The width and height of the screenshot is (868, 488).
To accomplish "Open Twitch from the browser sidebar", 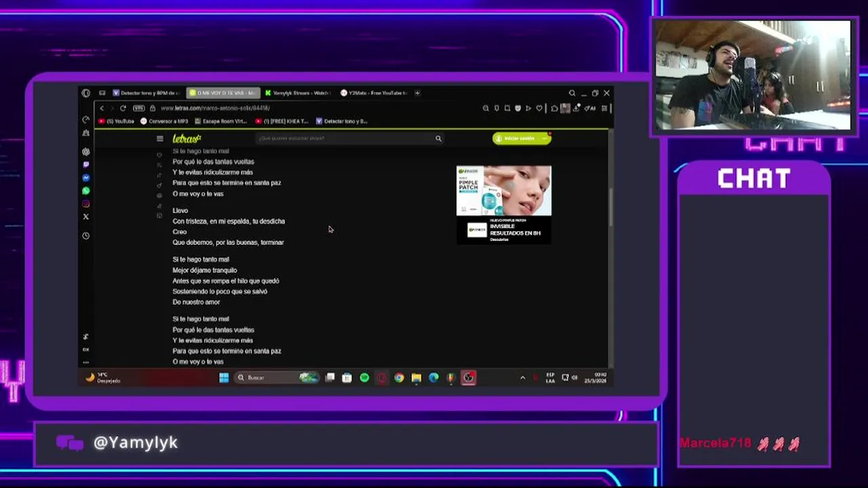I will pyautogui.click(x=85, y=165).
